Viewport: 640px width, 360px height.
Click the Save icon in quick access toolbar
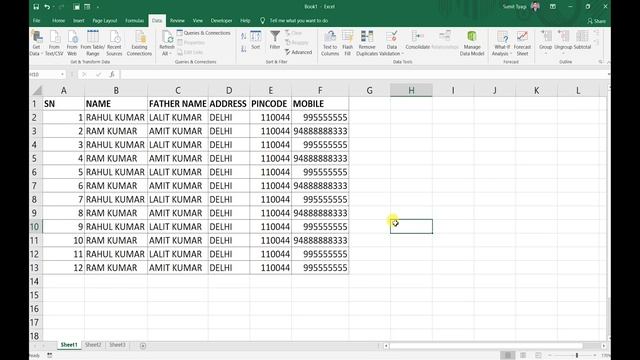point(36,7)
